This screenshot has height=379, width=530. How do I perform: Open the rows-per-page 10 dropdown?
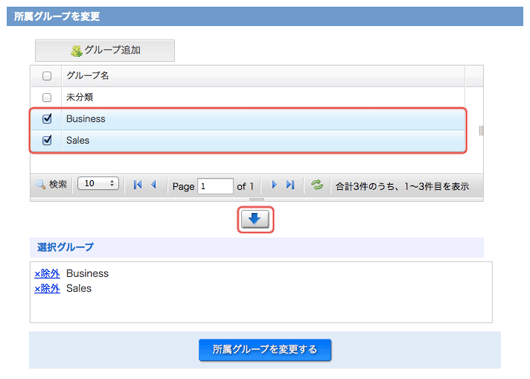pos(98,184)
